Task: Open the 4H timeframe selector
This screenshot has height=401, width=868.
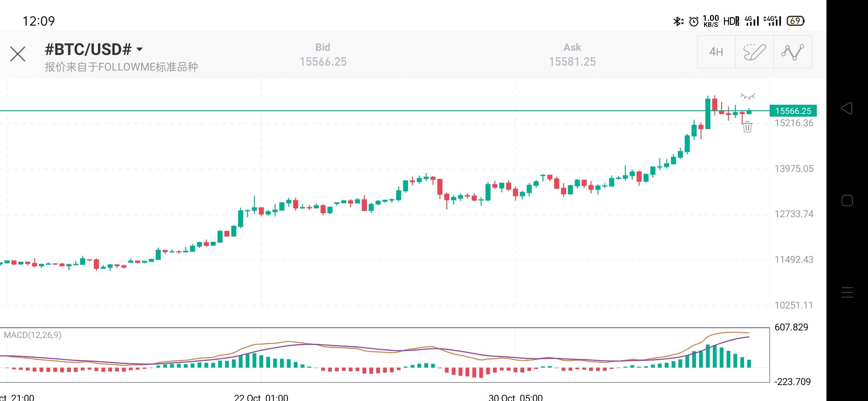Action: (716, 52)
